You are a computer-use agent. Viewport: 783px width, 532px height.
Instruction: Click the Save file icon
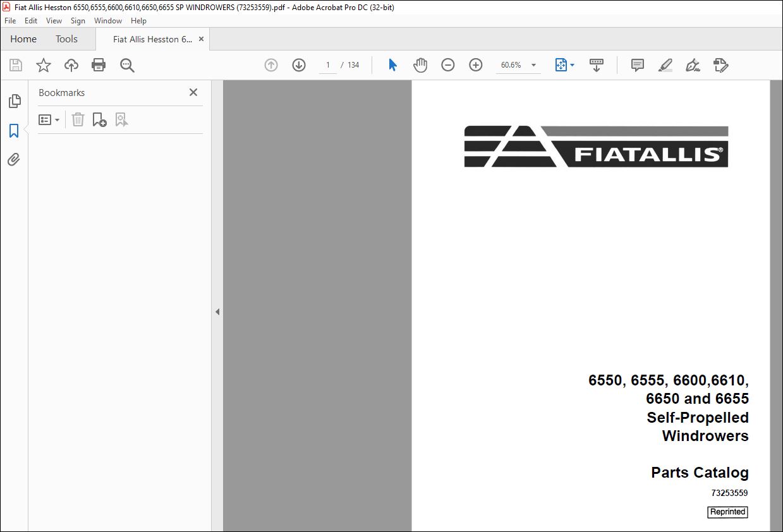point(16,65)
